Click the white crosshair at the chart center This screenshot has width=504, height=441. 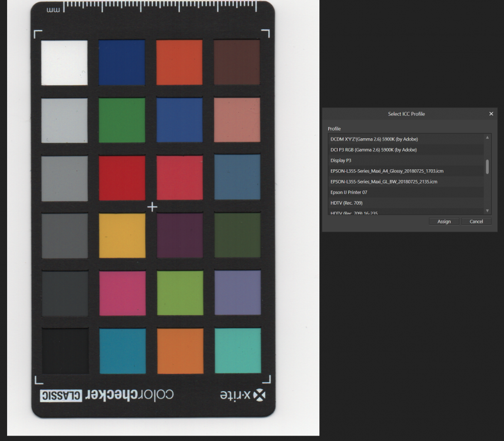(x=152, y=207)
